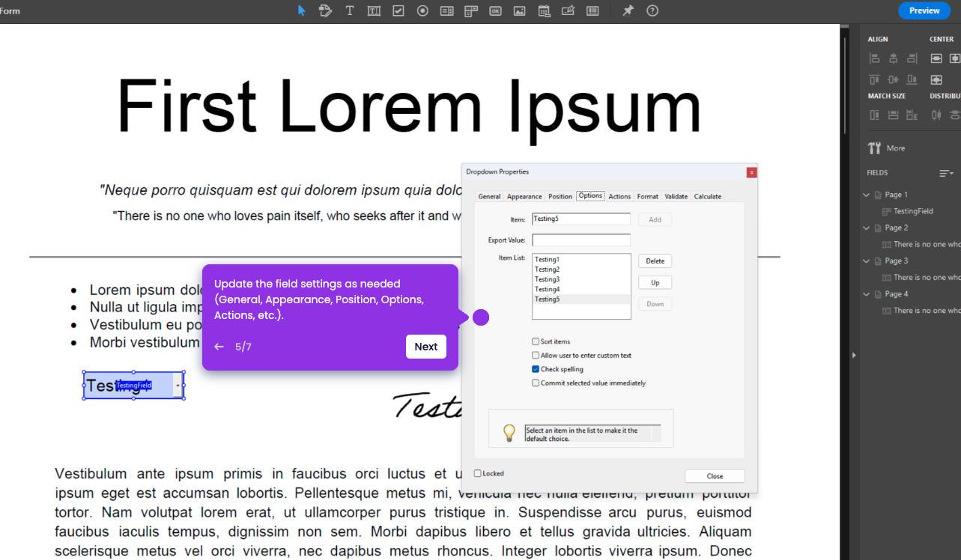Click first icon under MATCH SIZE heading
Image resolution: width=961 pixels, height=560 pixels.
coord(874,115)
